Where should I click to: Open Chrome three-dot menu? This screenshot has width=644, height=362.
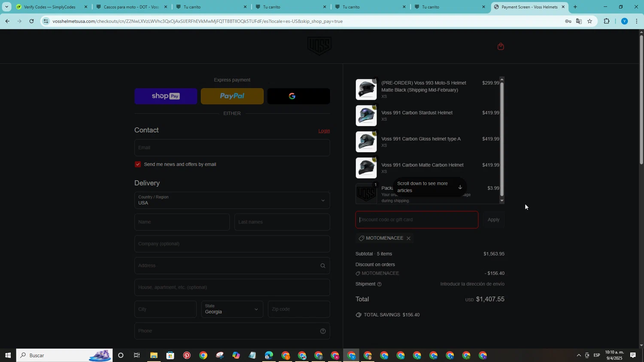pos(637,21)
